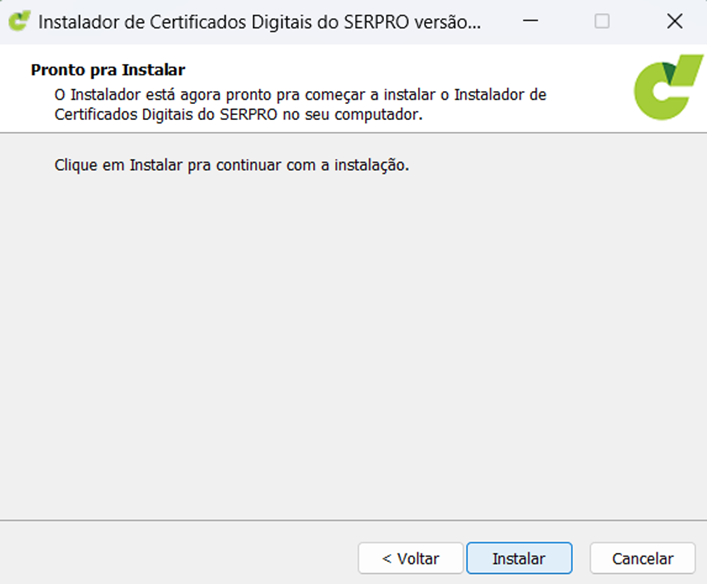Viewport: 707px width, 584px height.
Task: Click the bold "Pronto pra Instalar" heading
Action: (109, 70)
